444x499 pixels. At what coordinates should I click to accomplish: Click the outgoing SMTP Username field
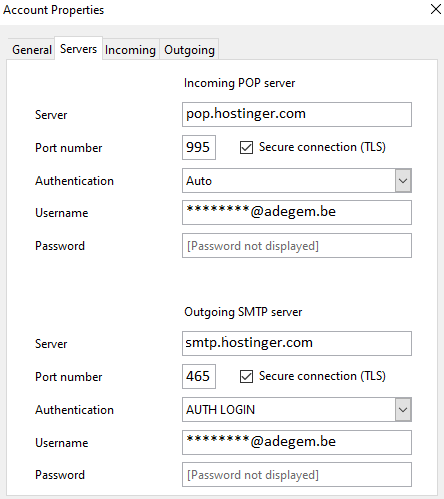(x=297, y=442)
